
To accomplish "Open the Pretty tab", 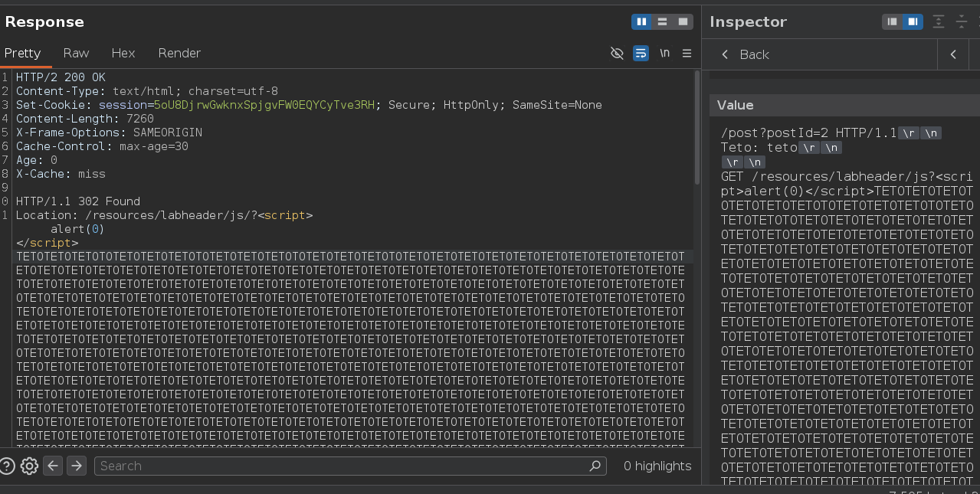I will click(x=22, y=53).
